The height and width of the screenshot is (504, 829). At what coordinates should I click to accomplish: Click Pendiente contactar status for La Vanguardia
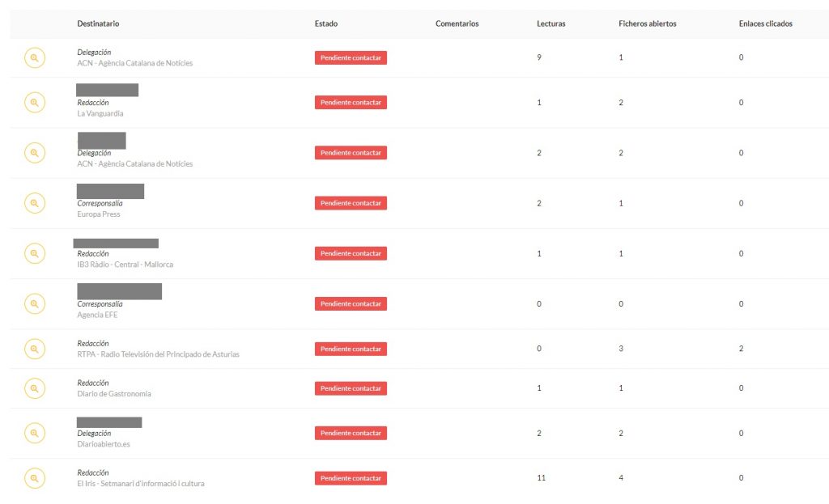(x=351, y=103)
